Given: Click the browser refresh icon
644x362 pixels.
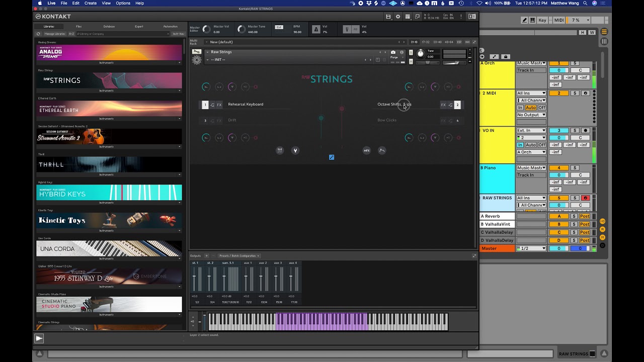Looking at the screenshot, I should [x=38, y=34].
